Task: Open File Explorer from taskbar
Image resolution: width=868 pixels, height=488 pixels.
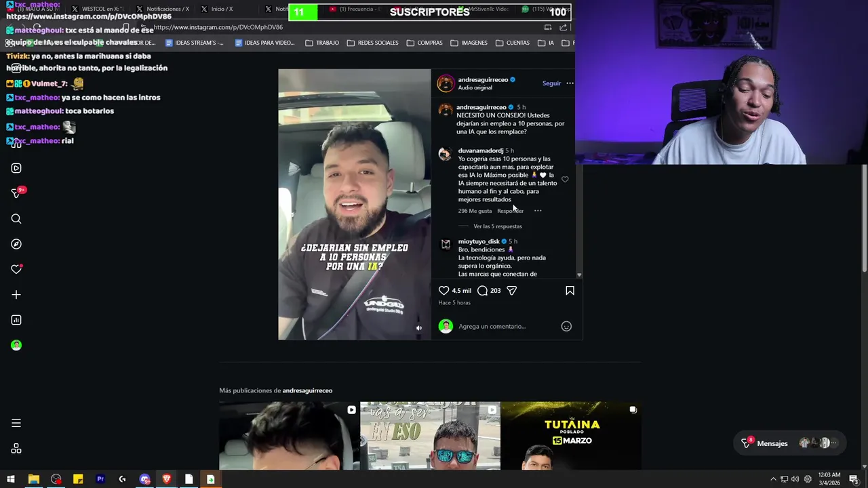Action: (33, 479)
